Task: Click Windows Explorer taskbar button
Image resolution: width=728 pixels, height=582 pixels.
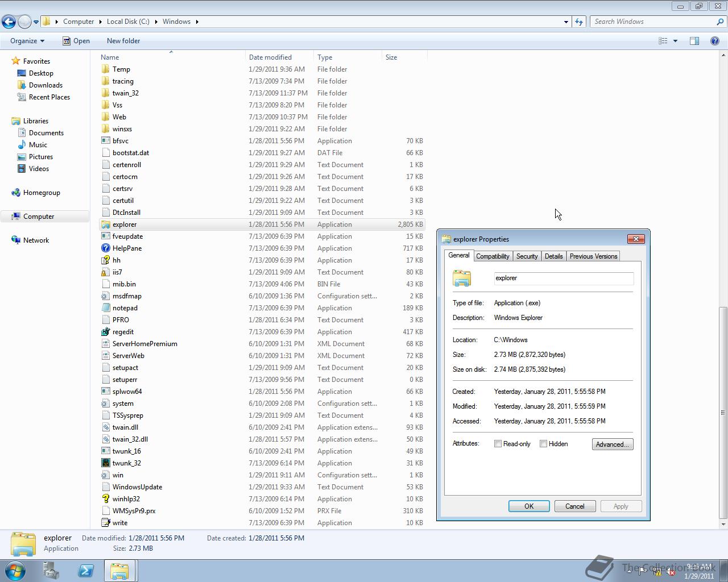Action: [119, 571]
